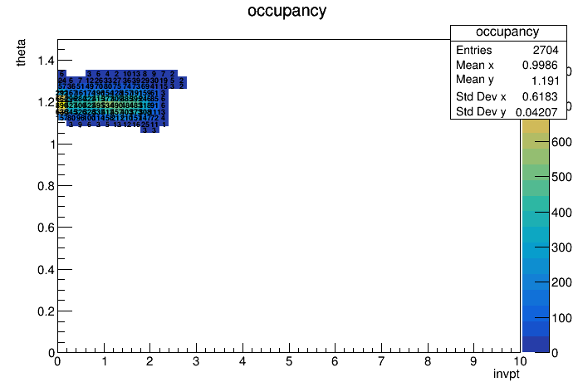Click the y-axis tick label "0.6"
578x392 pixels.
46,228
